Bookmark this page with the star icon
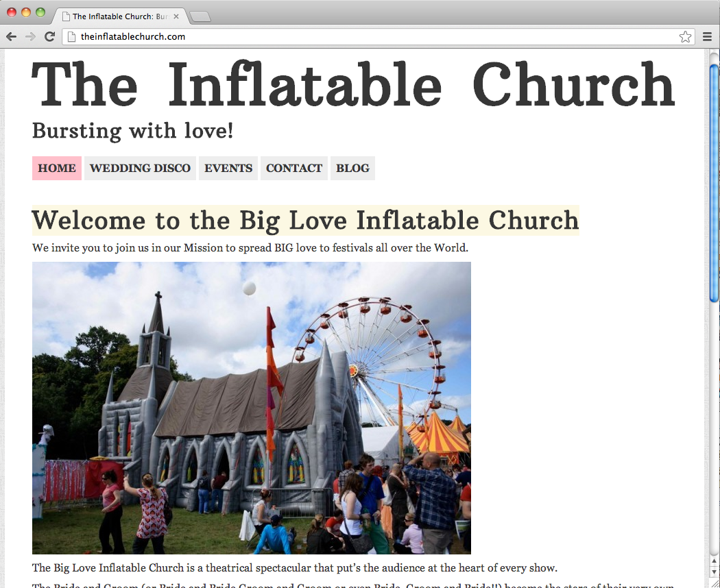720x588 pixels. [x=684, y=37]
